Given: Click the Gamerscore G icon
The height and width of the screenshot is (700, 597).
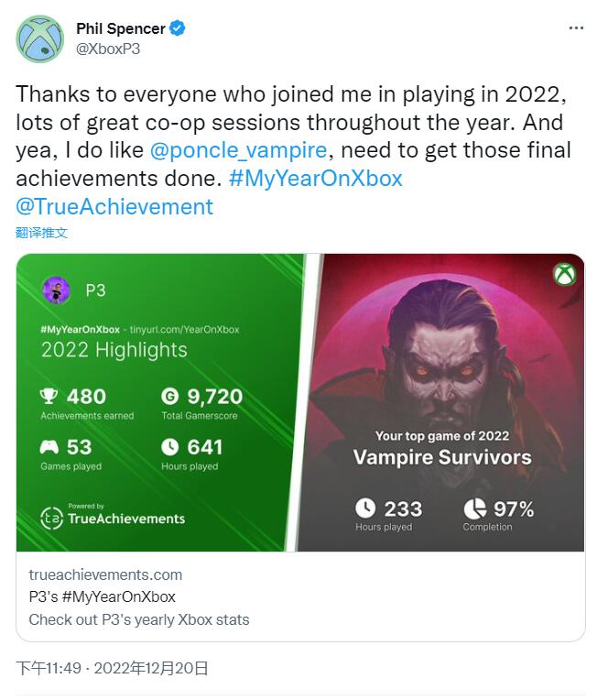Looking at the screenshot, I should 169,396.
